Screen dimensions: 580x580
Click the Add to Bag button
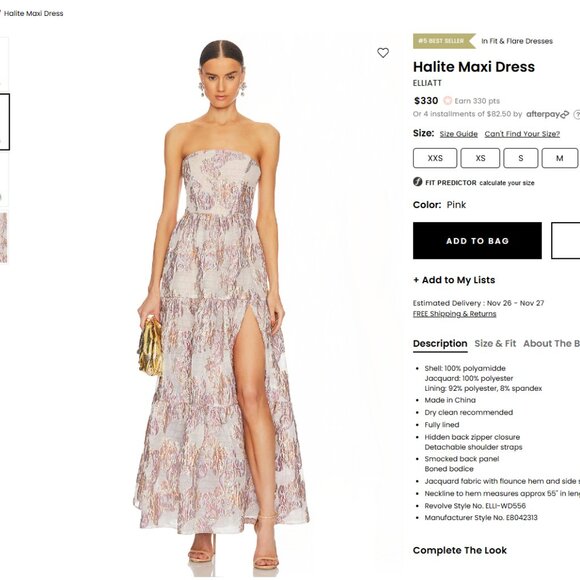pyautogui.click(x=477, y=241)
